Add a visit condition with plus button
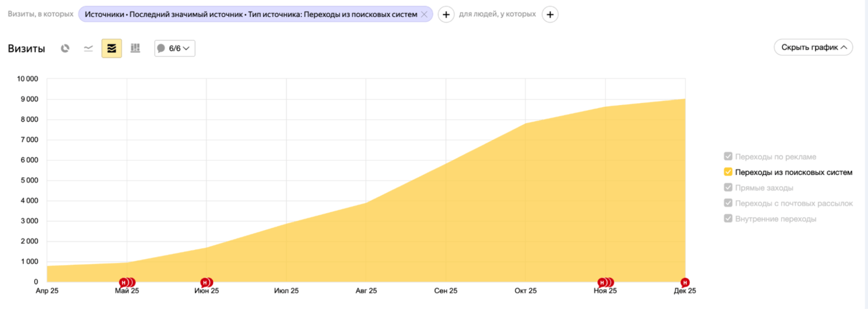This screenshot has width=868, height=309. pos(446,14)
